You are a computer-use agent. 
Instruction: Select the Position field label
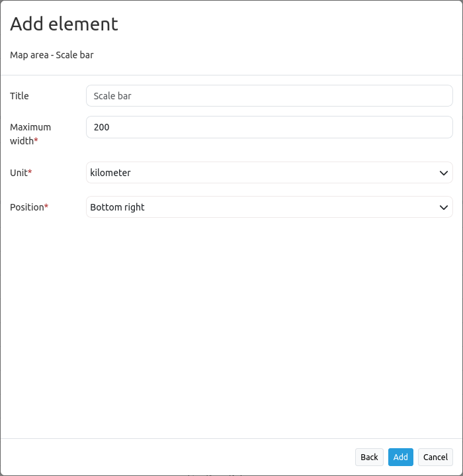pyautogui.click(x=26, y=207)
